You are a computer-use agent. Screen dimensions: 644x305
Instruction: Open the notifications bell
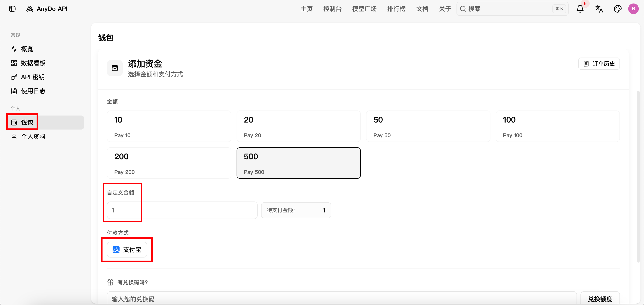(580, 9)
